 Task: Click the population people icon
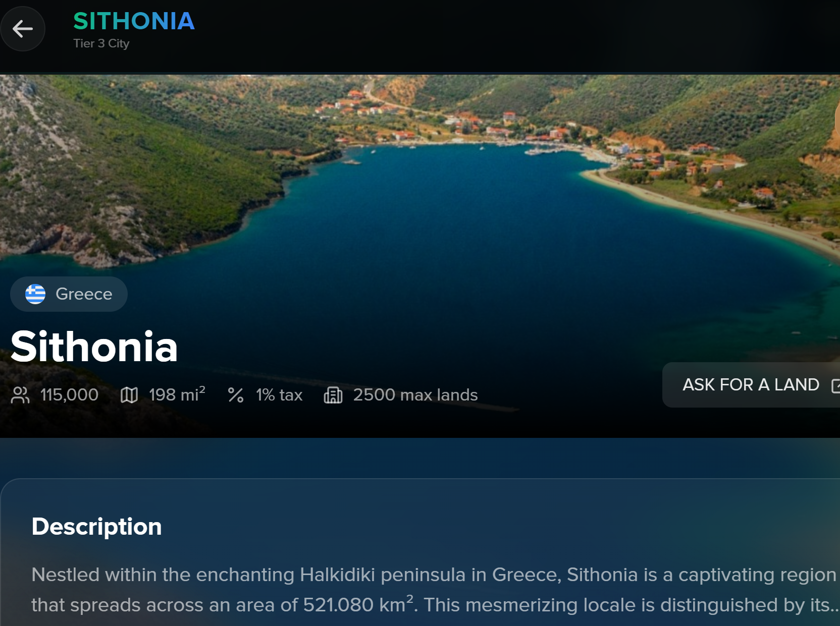[20, 395]
